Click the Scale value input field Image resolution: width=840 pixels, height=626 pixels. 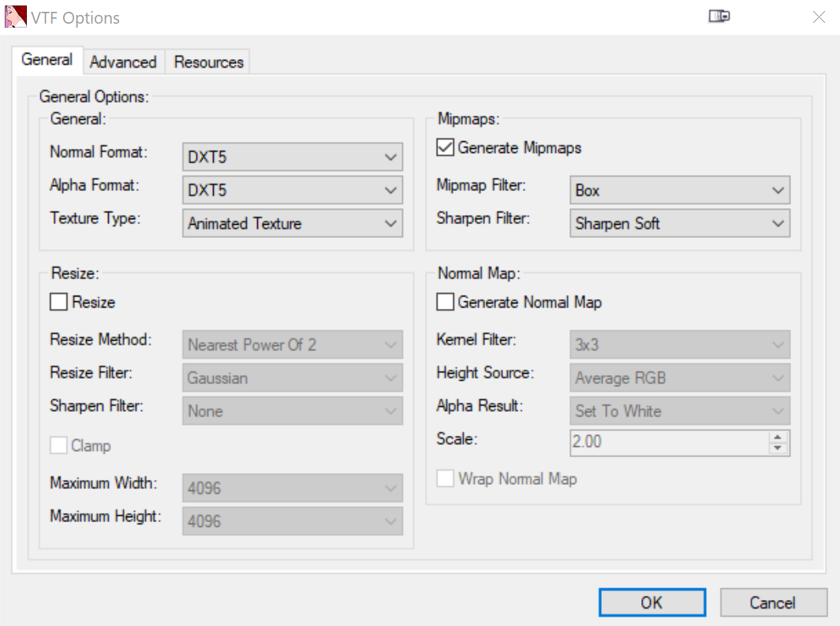667,442
